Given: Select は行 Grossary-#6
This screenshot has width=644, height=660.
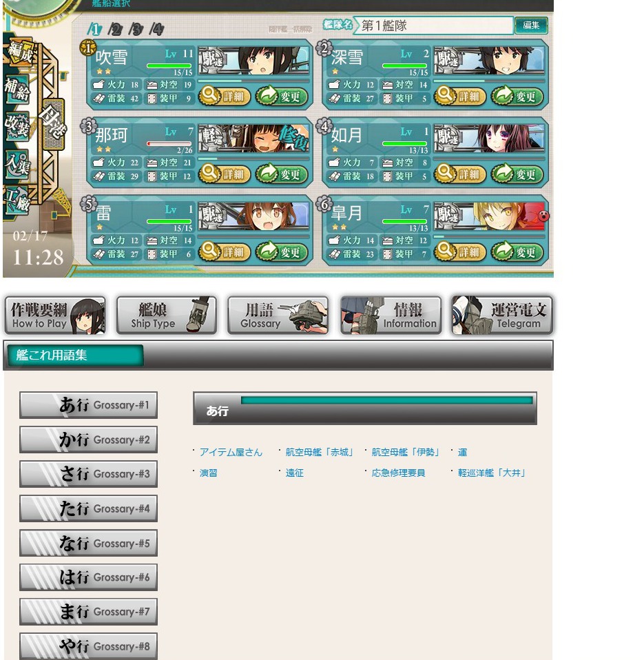Looking at the screenshot, I should [x=88, y=577].
